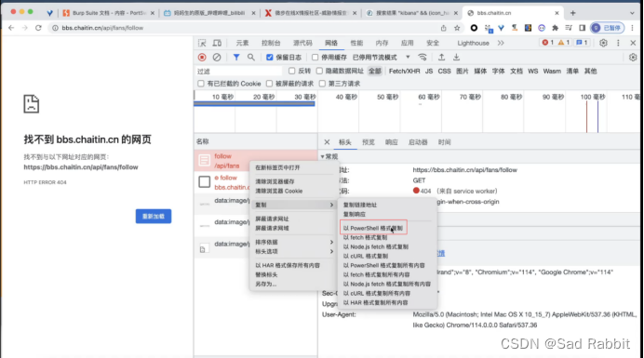The image size is (644, 358).
Task: Open the Timing tab in details pane
Action: (x=445, y=142)
